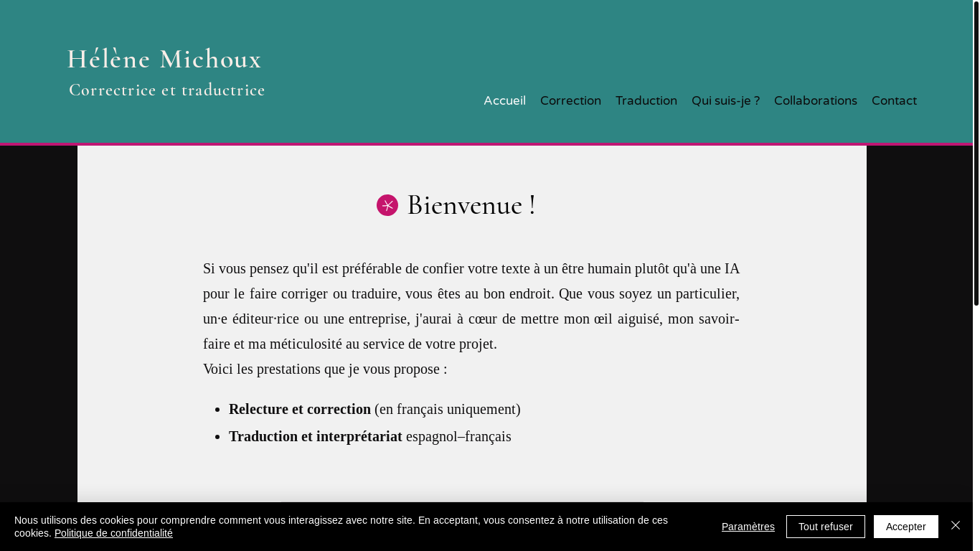Image resolution: width=980 pixels, height=551 pixels.
Task: Click the cookie notice text 'Nous utilisons des cookies'
Action: pos(341,527)
